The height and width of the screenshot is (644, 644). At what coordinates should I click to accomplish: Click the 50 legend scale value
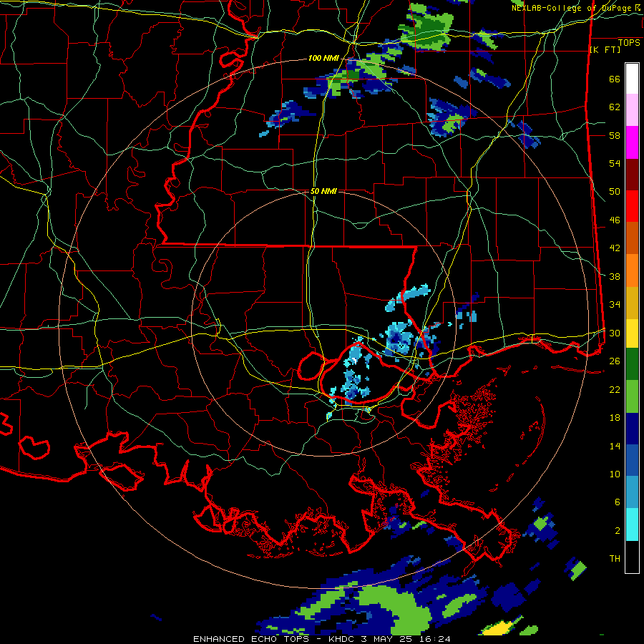[615, 192]
